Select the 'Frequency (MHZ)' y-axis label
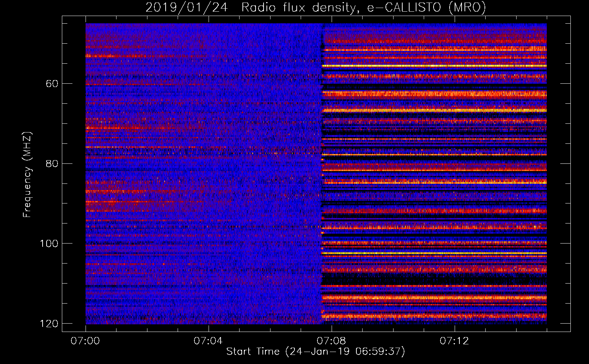Screen dimensions: 589x364 tap(27, 174)
